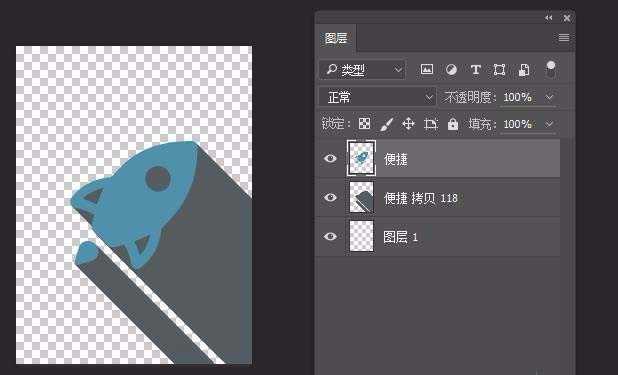Lock transparent pixels checkerboard icon
Viewport: 618px width, 375px height.
pos(364,124)
